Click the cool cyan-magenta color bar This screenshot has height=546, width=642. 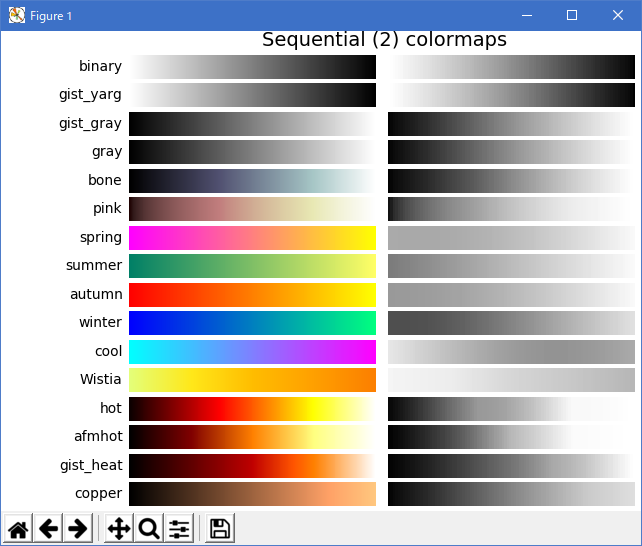tap(252, 352)
